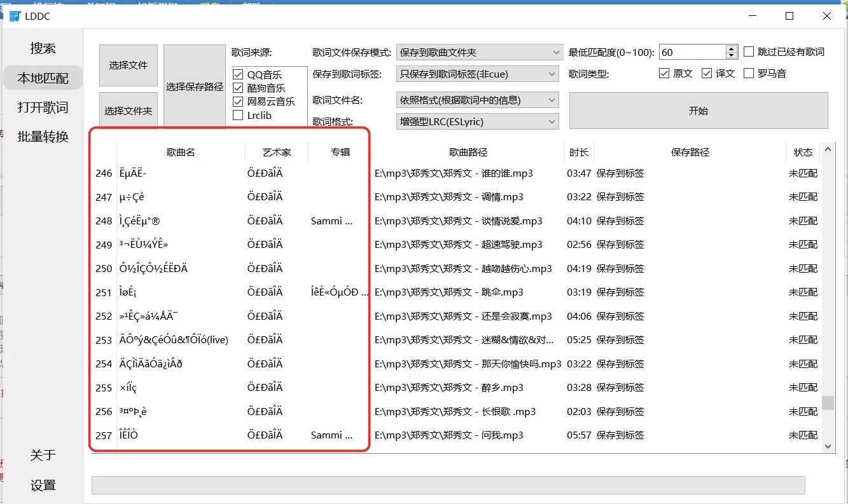Increase 最低匹配度 with the up arrow

point(732,49)
